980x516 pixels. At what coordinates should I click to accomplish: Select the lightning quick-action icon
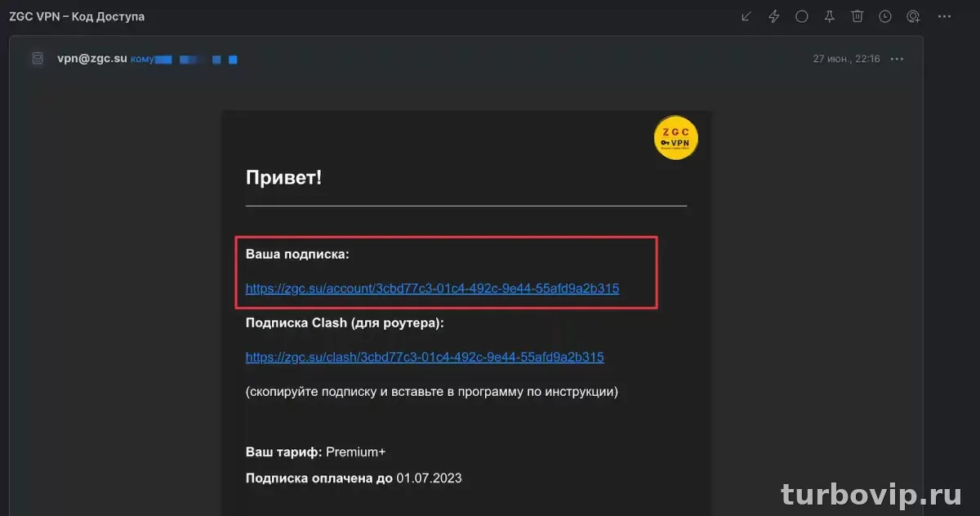pos(773,16)
